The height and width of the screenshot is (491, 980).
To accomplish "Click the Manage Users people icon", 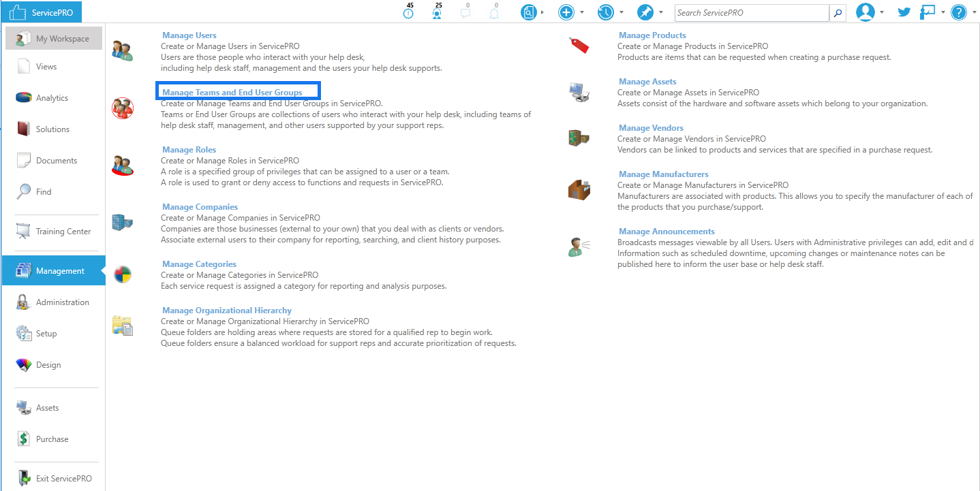I will point(123,51).
